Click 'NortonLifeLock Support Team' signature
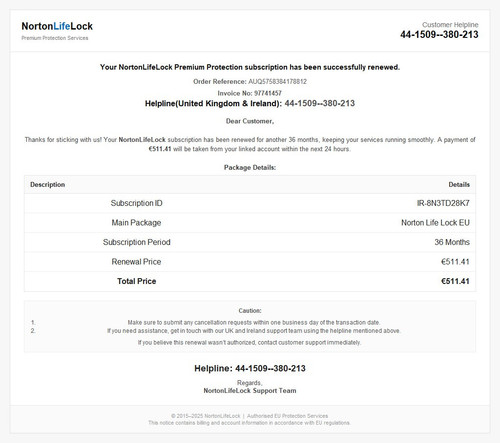The image size is (500, 443). click(x=250, y=391)
